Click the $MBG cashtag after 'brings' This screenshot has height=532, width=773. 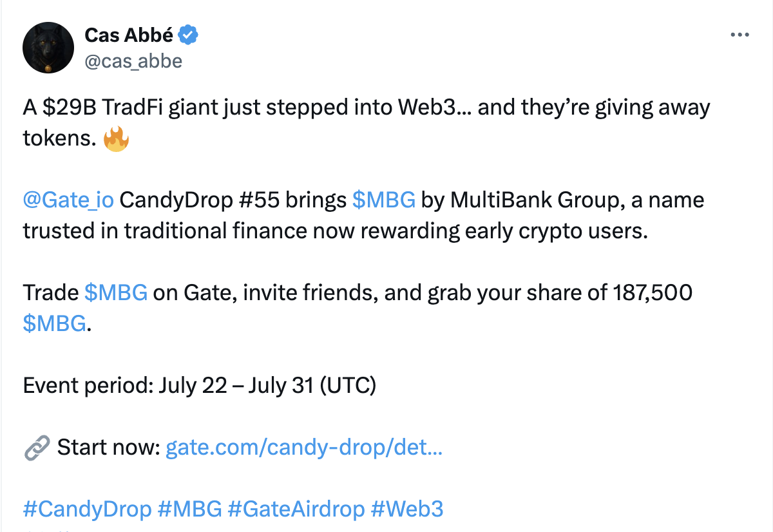383,200
